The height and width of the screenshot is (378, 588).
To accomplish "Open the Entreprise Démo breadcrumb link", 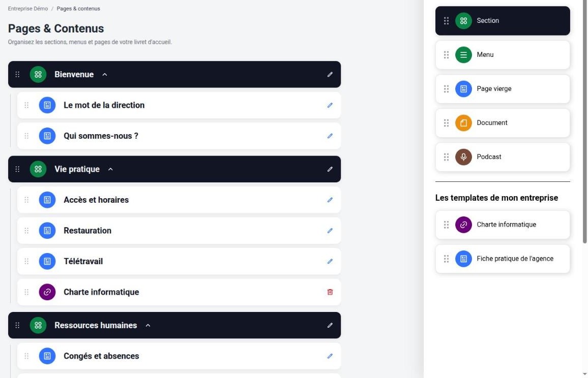I will coord(28,9).
